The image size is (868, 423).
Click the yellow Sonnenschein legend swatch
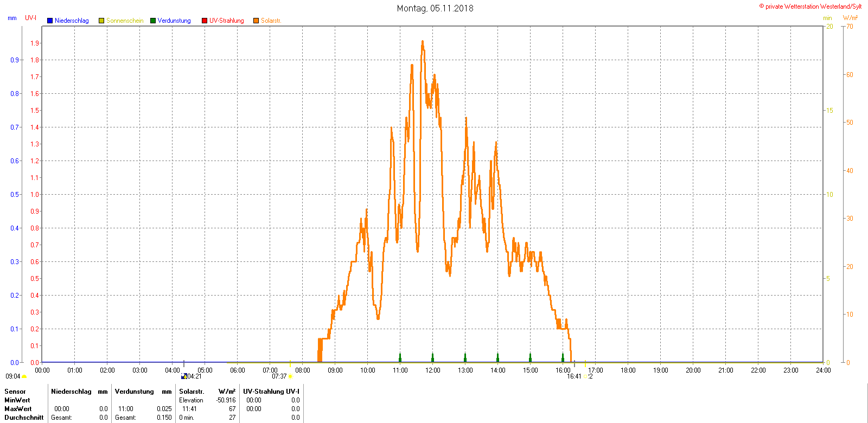[x=101, y=21]
